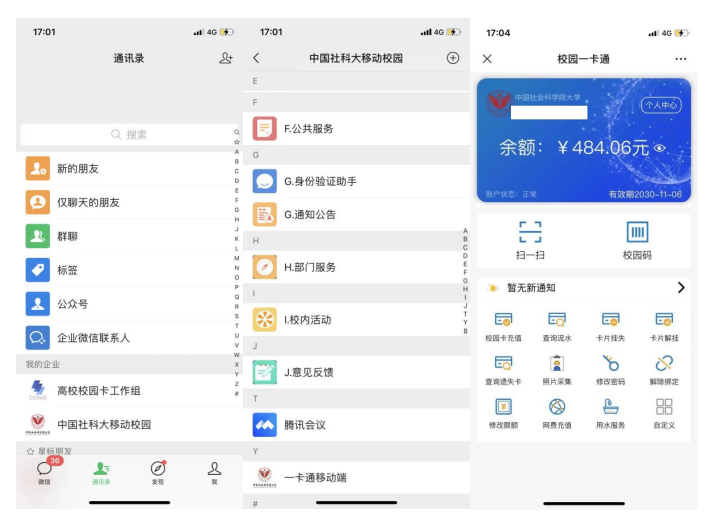Open 修改限额 change limit
The image size is (710, 523).
(503, 414)
